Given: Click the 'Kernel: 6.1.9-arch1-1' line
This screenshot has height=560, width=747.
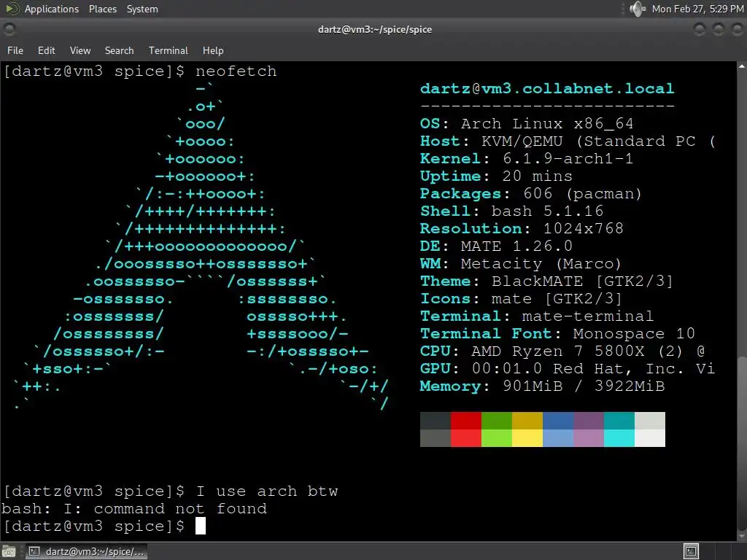Looking at the screenshot, I should 527,158.
